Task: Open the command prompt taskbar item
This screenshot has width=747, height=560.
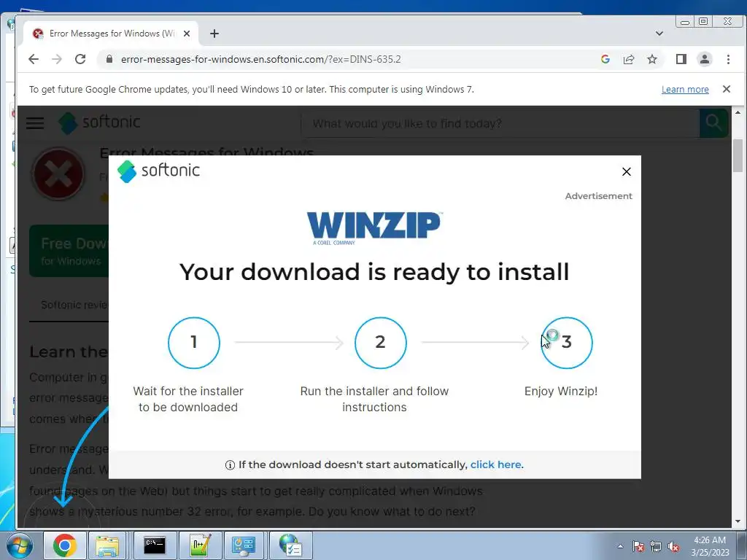Action: [x=155, y=545]
